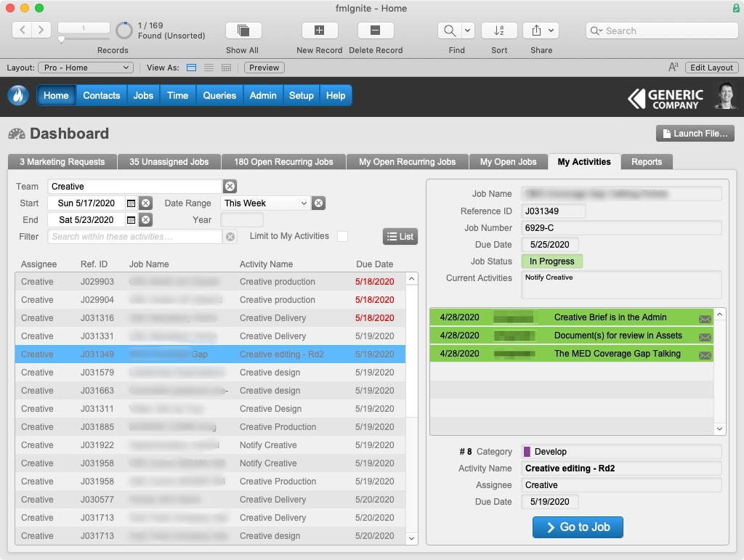Open the Help navigation item

pos(336,95)
